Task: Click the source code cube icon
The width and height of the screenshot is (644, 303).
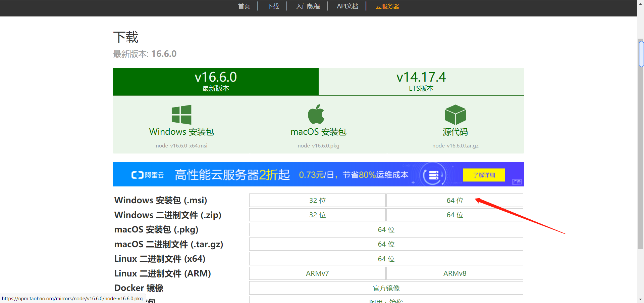Action: (455, 115)
